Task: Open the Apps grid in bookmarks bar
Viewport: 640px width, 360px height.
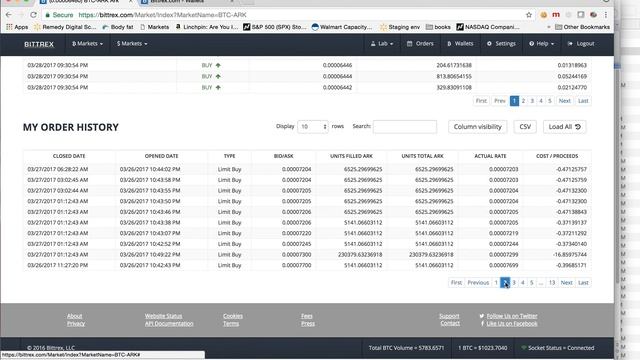Action: [x=17, y=27]
